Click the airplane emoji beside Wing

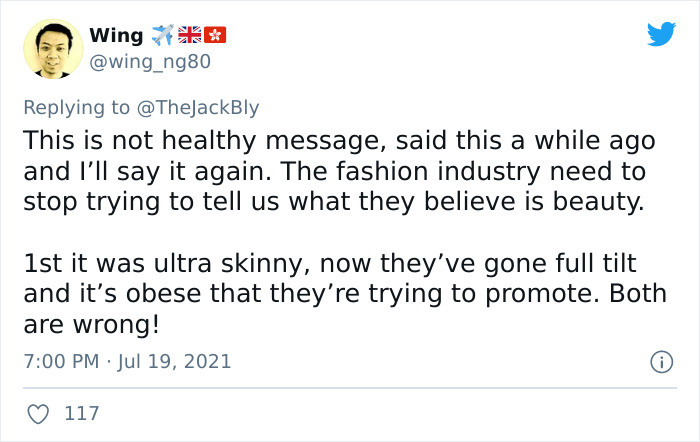click(x=162, y=36)
